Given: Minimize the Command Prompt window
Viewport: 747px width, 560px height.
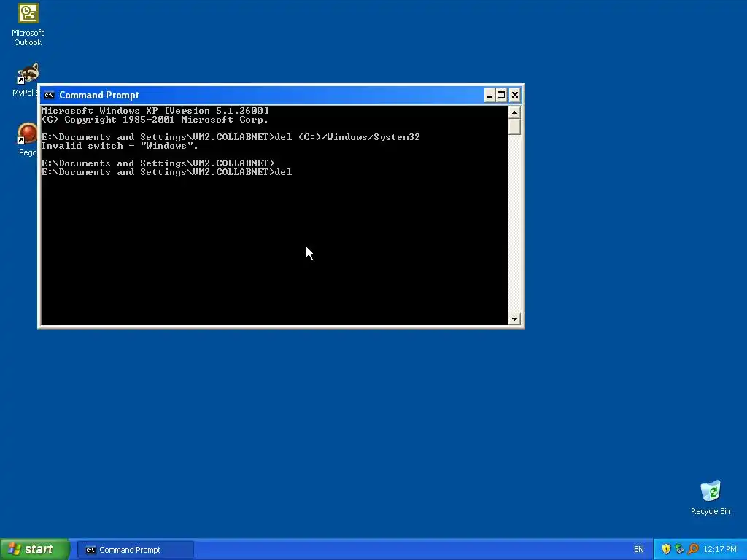Looking at the screenshot, I should pyautogui.click(x=489, y=96).
